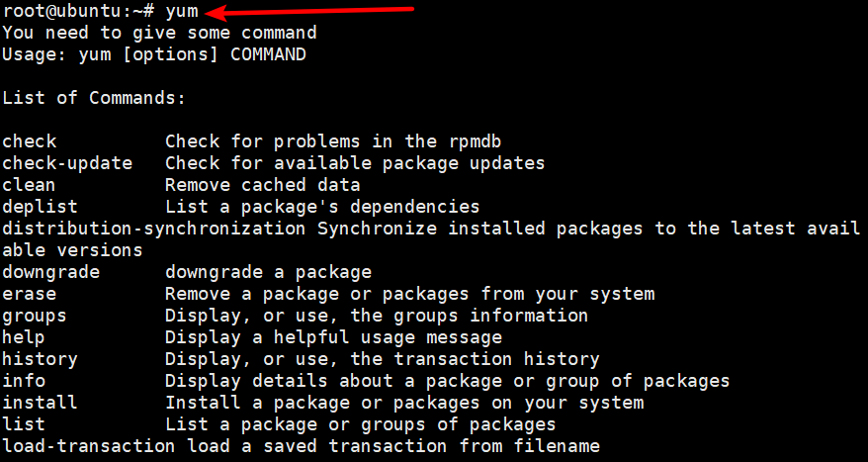Click the red arrow annotation head
This screenshot has width=868, height=462.
click(x=218, y=12)
